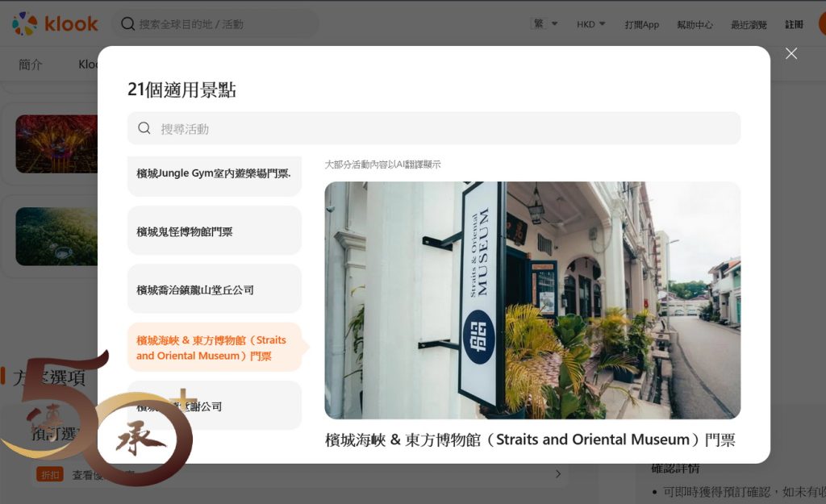Click the magnifier icon in the 搜尋活動 field
826x504 pixels.
pos(144,128)
